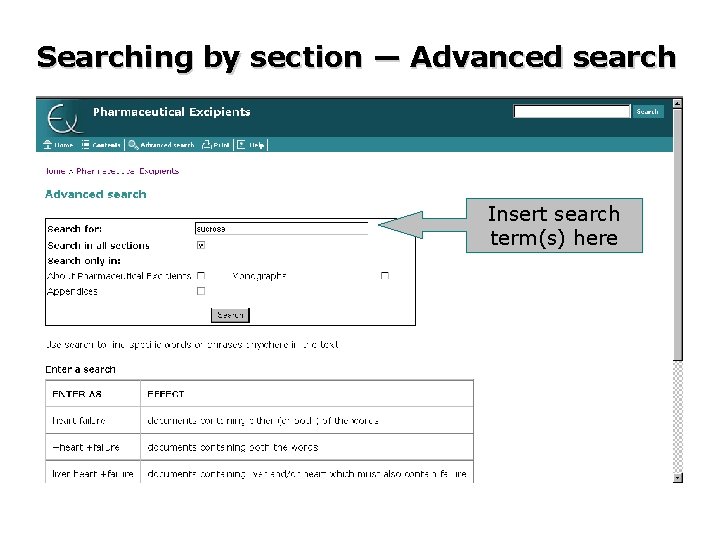Click the Search button in header
The width and height of the screenshot is (720, 540).
tap(647, 112)
